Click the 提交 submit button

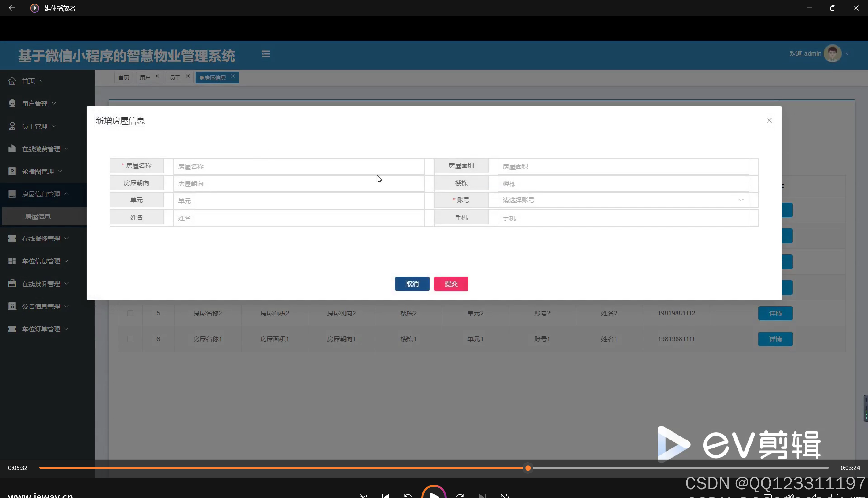(x=451, y=284)
